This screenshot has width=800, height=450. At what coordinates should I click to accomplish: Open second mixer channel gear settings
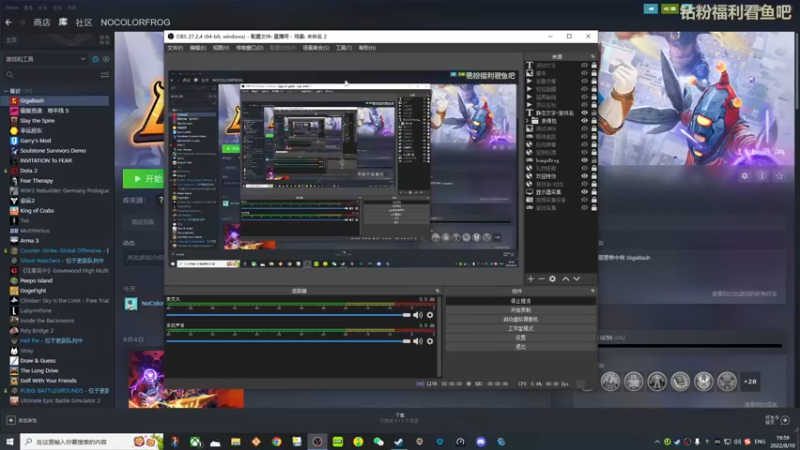(430, 341)
